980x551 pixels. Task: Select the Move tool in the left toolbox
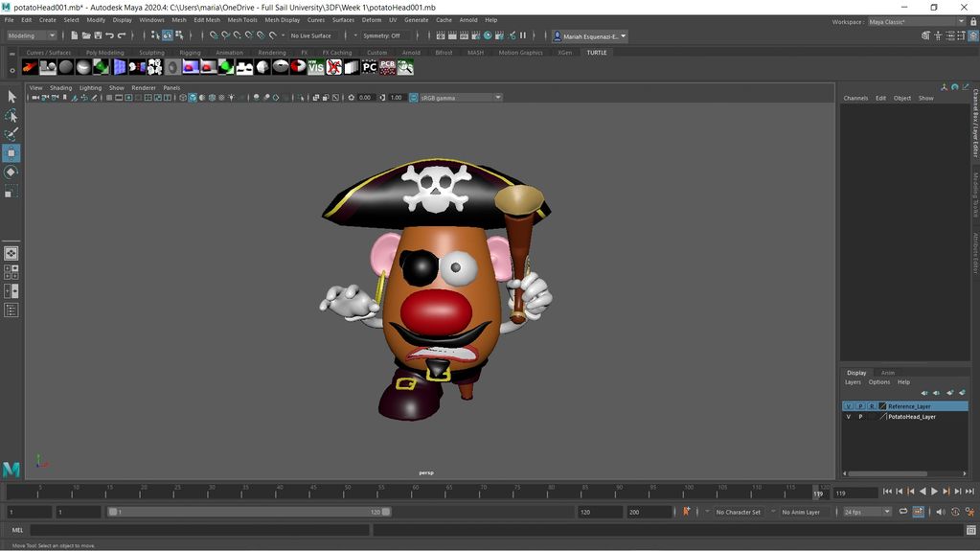tap(11, 153)
